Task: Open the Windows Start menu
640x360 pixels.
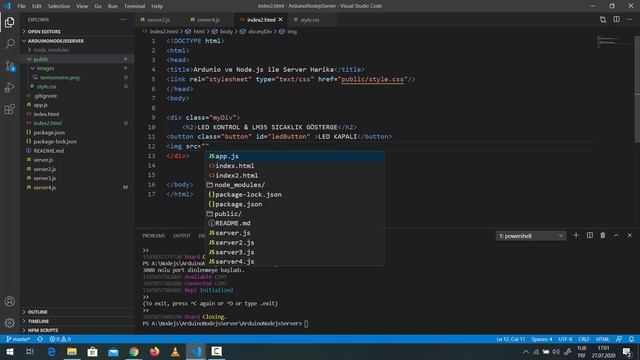Action: [x=9, y=351]
